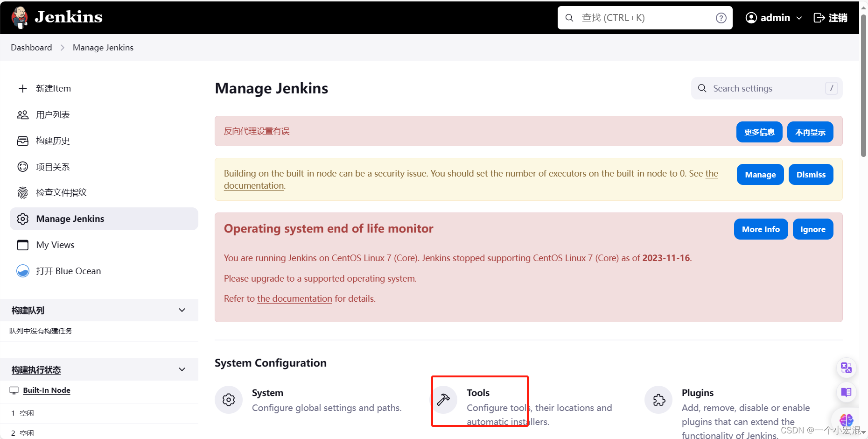The image size is (868, 439).
Task: Click the 项目关系 project relationship icon
Action: [x=22, y=166]
